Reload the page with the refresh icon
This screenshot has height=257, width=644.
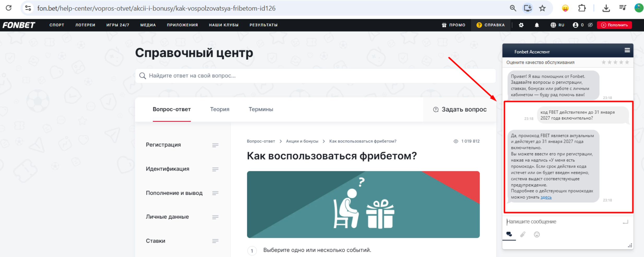9,8
